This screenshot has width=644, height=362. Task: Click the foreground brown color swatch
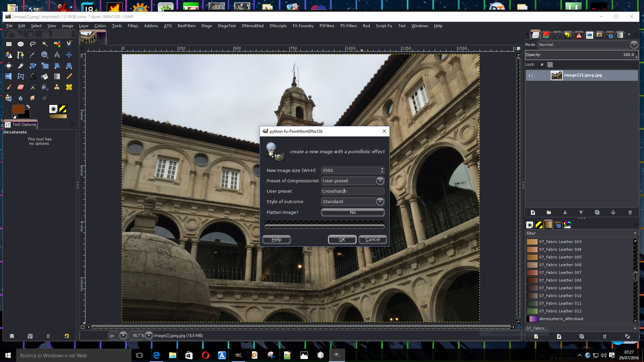pyautogui.click(x=17, y=109)
